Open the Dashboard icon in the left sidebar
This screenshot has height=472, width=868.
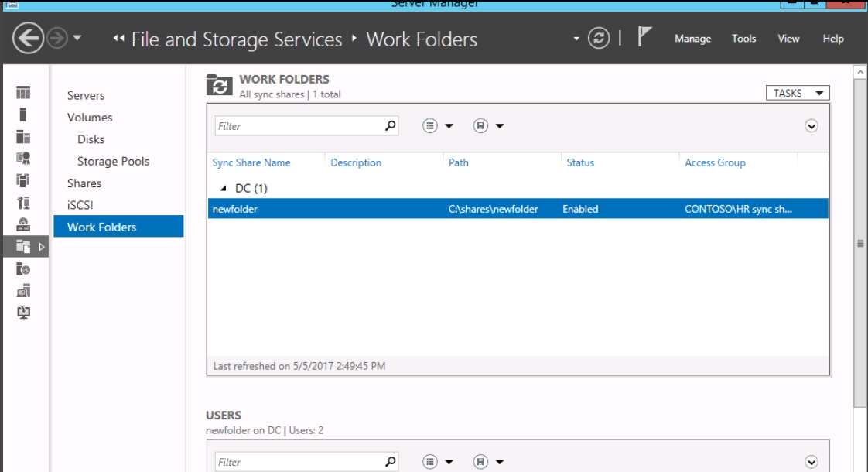(x=23, y=93)
